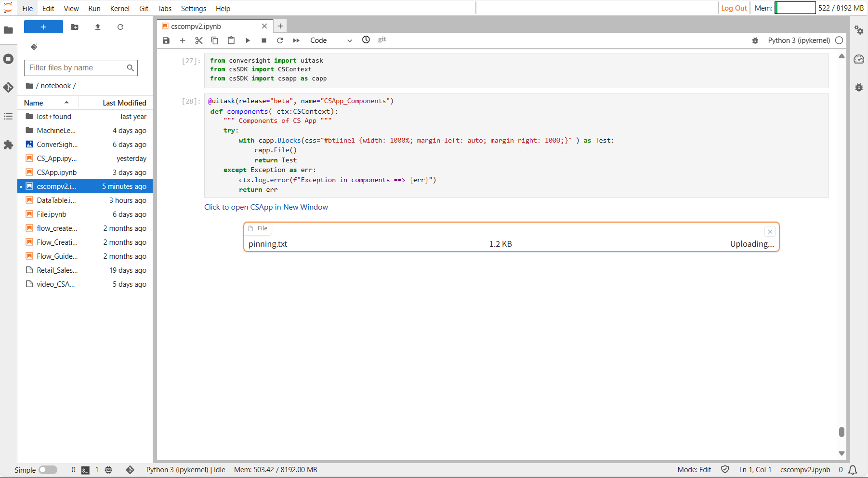Open the extension manager puzzle icon

click(x=8, y=145)
